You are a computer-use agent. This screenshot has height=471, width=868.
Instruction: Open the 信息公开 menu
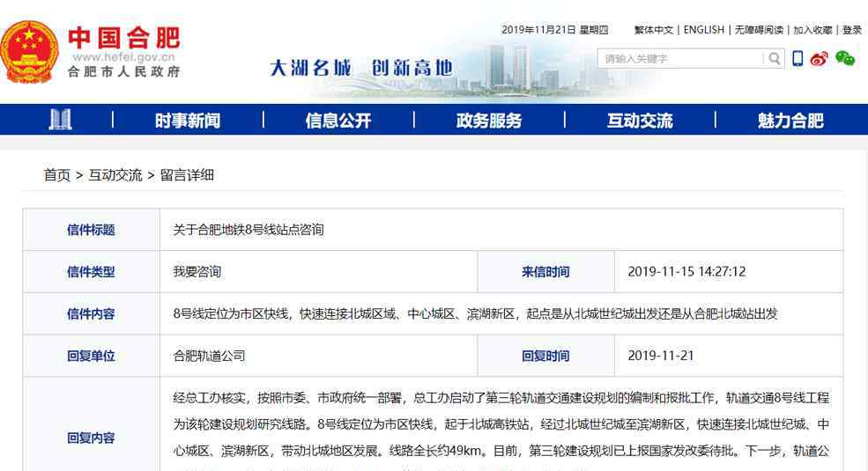point(338,121)
